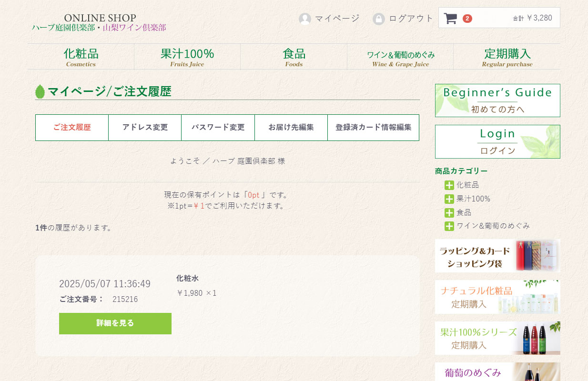The width and height of the screenshot is (588, 381).
Task: Click the green leaf icon beside page title
Action: click(40, 91)
